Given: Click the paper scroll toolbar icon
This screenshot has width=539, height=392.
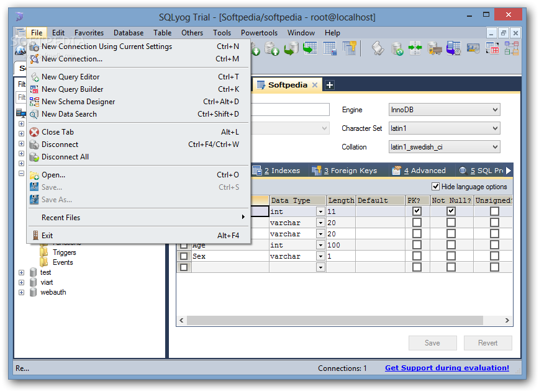Looking at the screenshot, I should pyautogui.click(x=378, y=48).
